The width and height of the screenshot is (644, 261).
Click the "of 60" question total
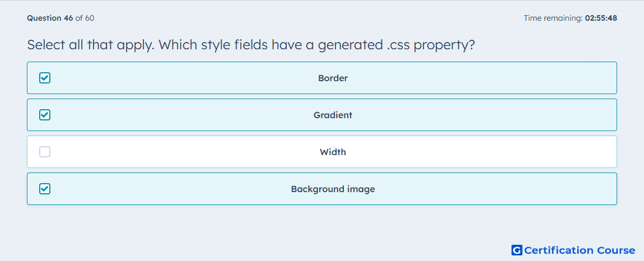[x=85, y=18]
